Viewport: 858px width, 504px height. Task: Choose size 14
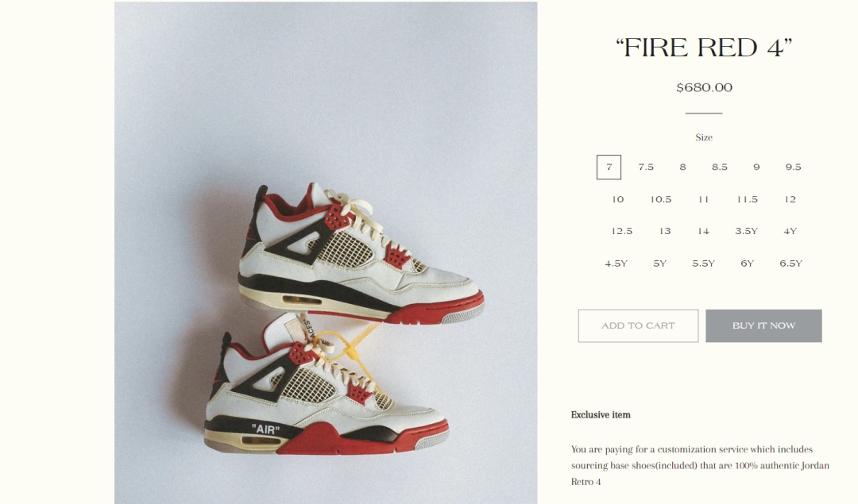pyautogui.click(x=703, y=231)
